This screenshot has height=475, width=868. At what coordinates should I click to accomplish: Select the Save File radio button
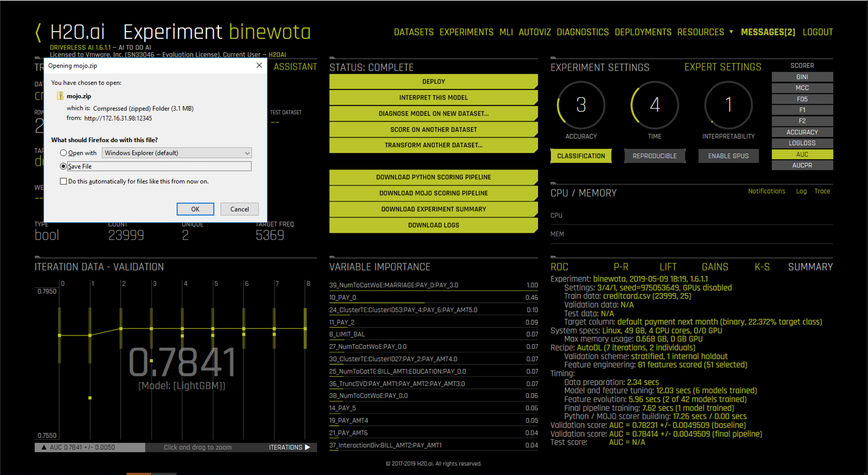tap(64, 166)
